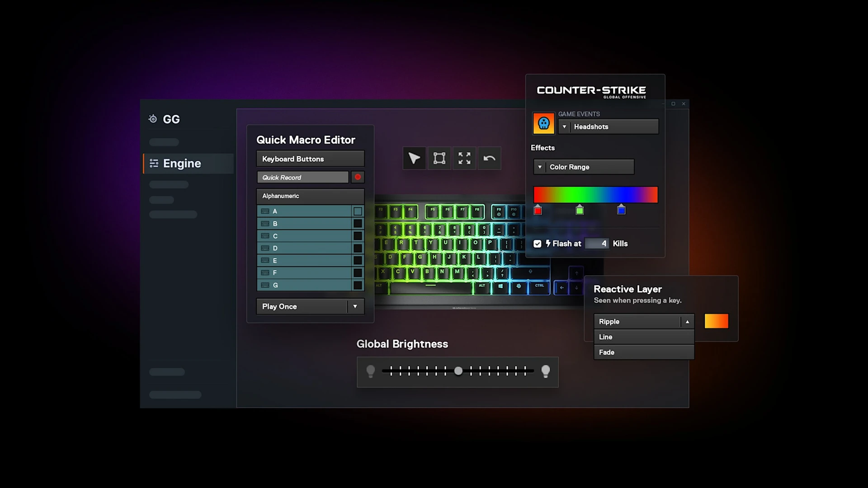The height and width of the screenshot is (488, 868).
Task: Click the undo arrow icon
Action: pos(489,159)
